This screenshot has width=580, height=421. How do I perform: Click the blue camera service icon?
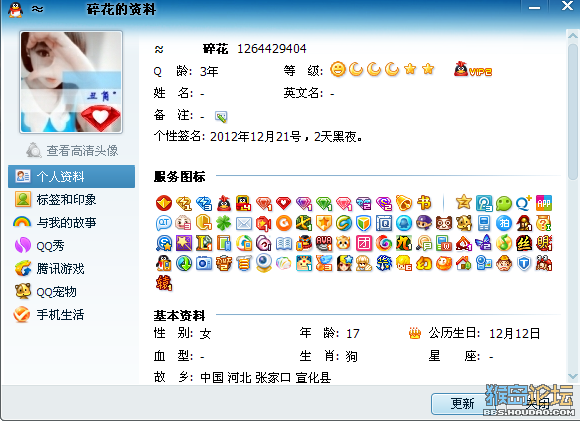(203, 263)
